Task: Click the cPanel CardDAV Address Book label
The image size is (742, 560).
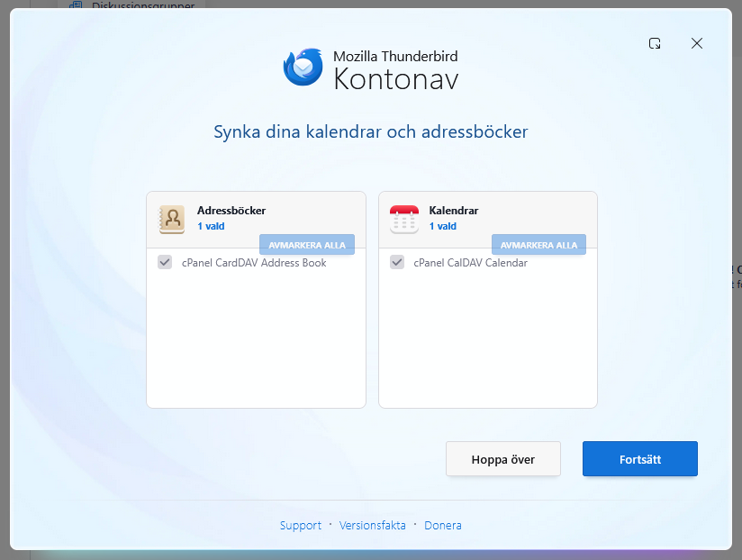Action: pyautogui.click(x=254, y=263)
